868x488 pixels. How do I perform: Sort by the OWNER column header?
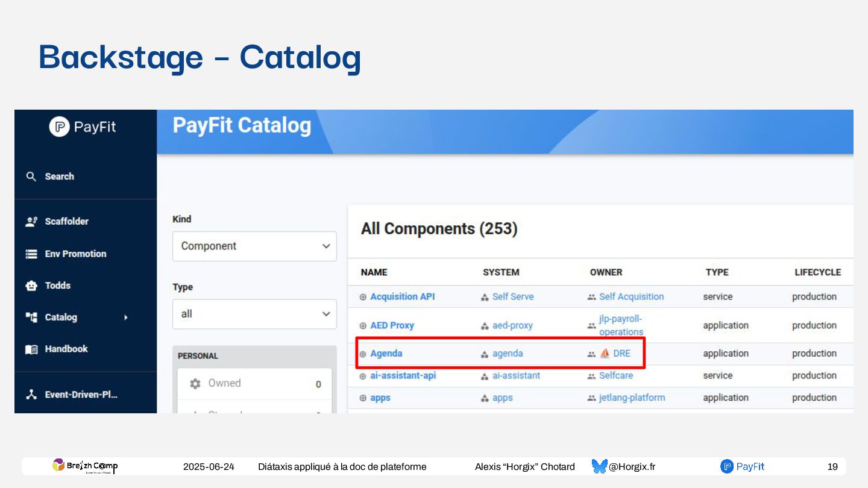606,272
